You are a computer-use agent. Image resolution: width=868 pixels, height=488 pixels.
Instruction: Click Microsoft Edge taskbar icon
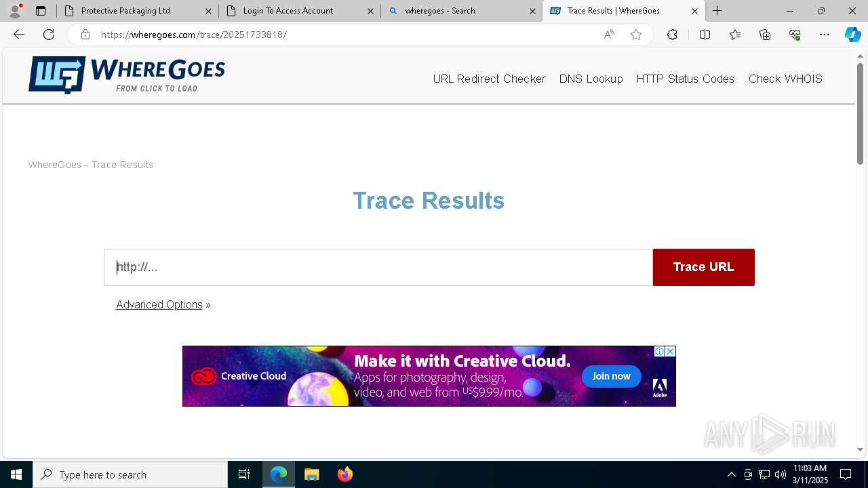(x=279, y=474)
